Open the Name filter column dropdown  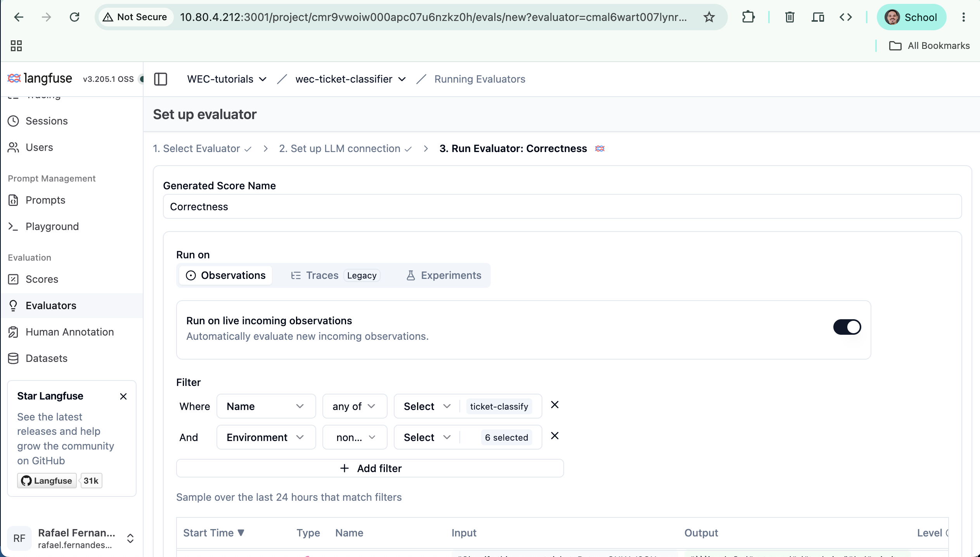(x=266, y=406)
